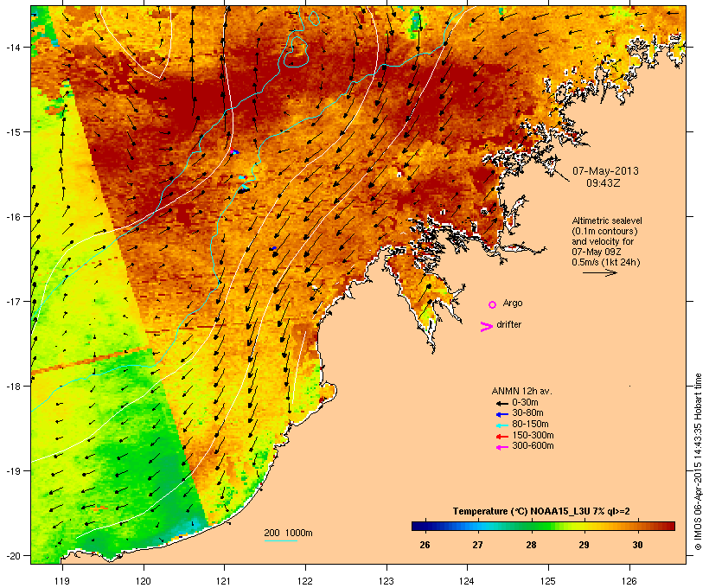Viewport: 709px width, 588px height.
Task: Click the '200 1000m' contour label
Action: click(x=288, y=533)
